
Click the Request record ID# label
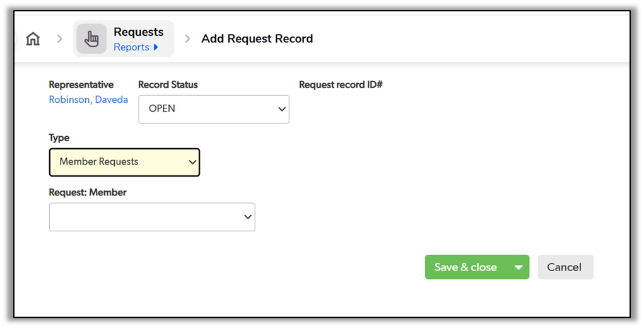pos(341,85)
